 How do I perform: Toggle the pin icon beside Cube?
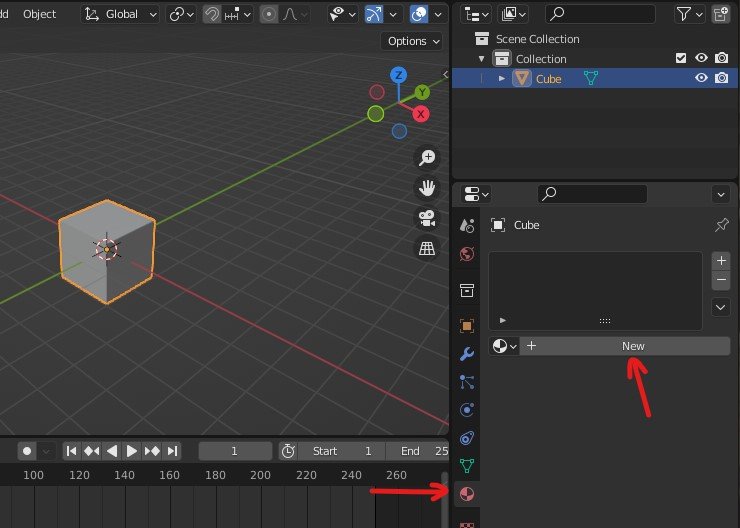click(721, 225)
